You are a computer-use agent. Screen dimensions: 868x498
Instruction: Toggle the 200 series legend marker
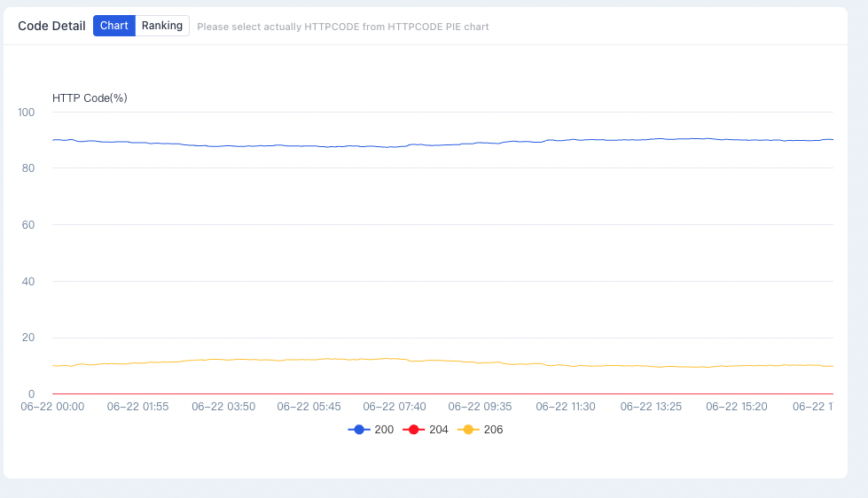(x=359, y=430)
